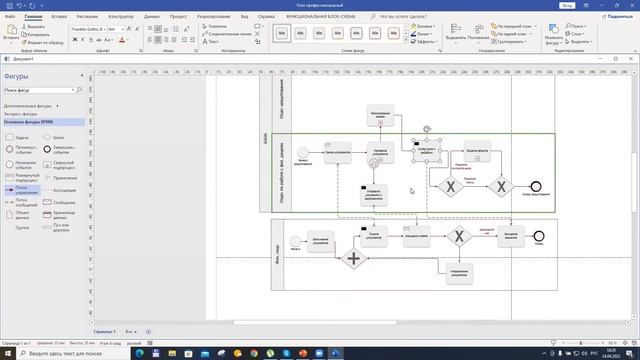
Task: Toggle center text alignment
Action: pyautogui.click(x=158, y=40)
